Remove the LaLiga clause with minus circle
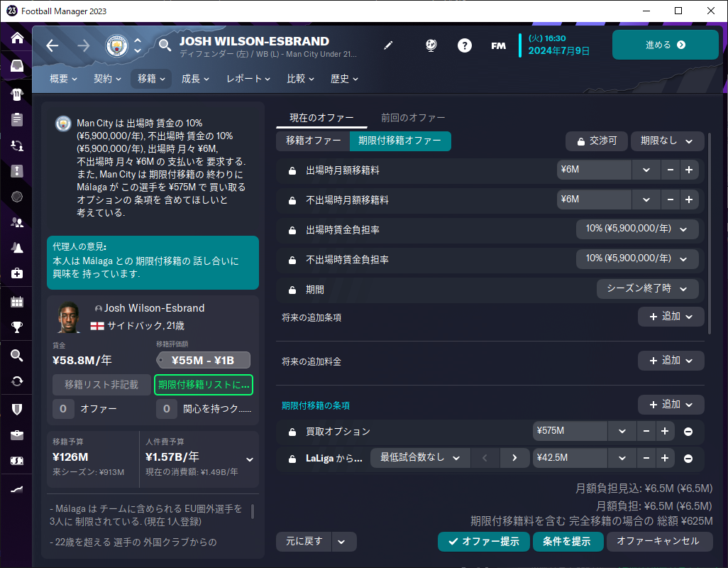728x568 pixels. click(688, 459)
